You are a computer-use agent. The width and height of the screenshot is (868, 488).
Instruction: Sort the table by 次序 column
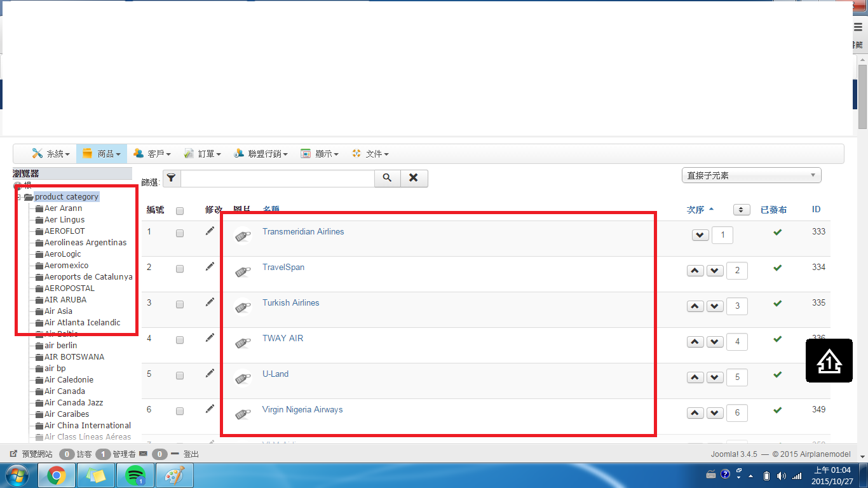click(x=700, y=210)
